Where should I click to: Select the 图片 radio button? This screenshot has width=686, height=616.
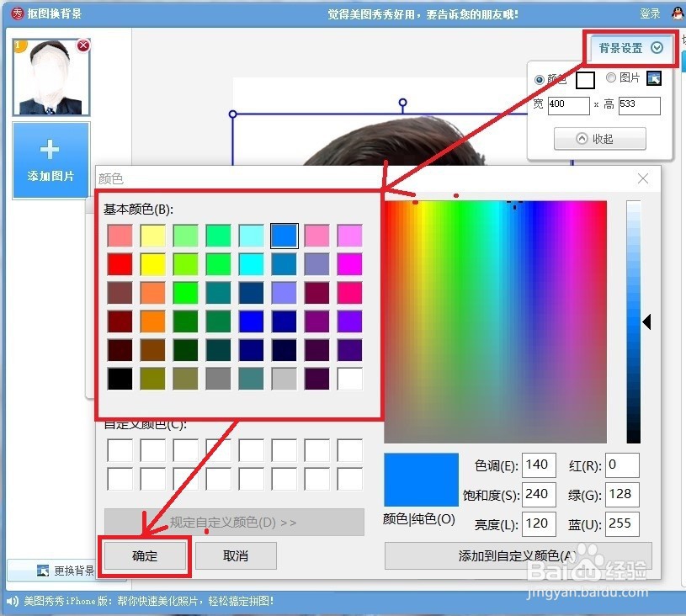click(611, 78)
